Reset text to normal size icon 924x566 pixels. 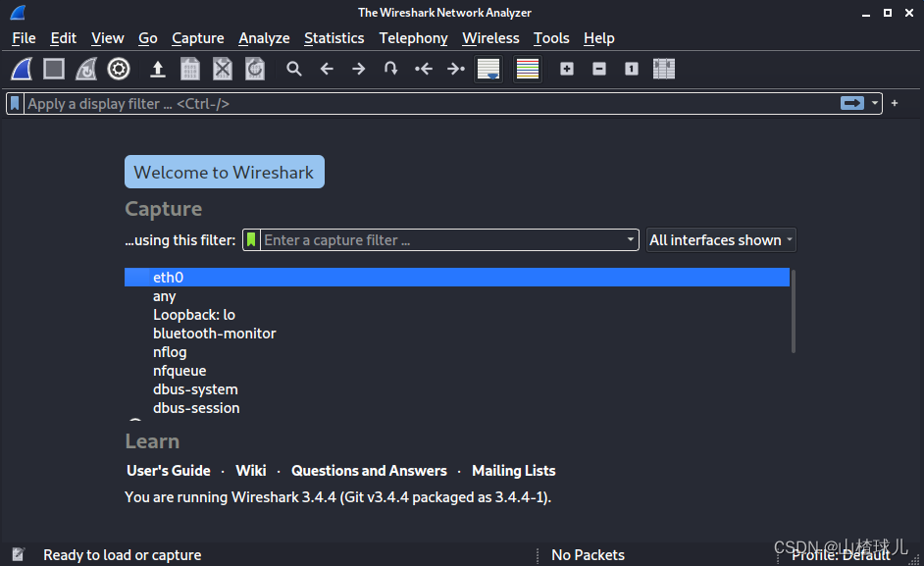point(631,69)
